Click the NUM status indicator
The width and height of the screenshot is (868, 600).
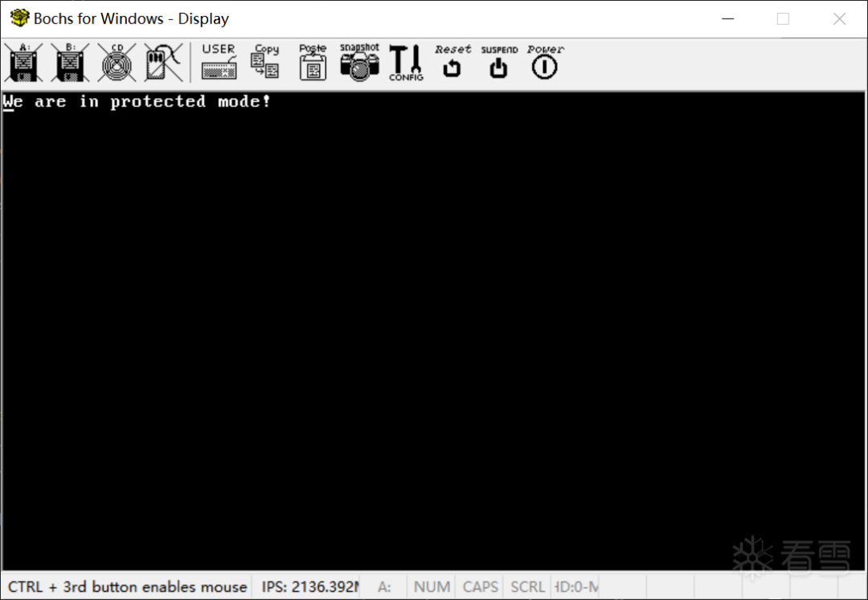pyautogui.click(x=432, y=586)
